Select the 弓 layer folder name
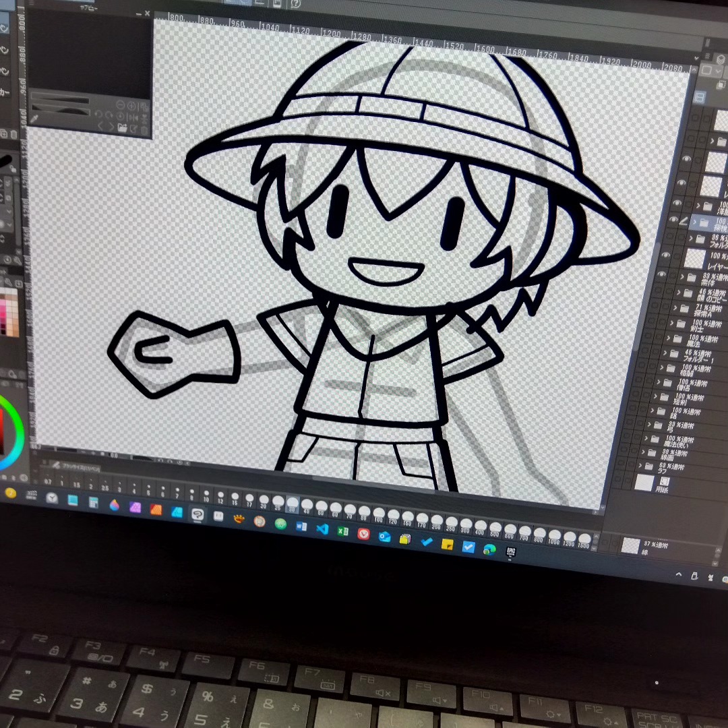The height and width of the screenshot is (728, 728). [671, 429]
